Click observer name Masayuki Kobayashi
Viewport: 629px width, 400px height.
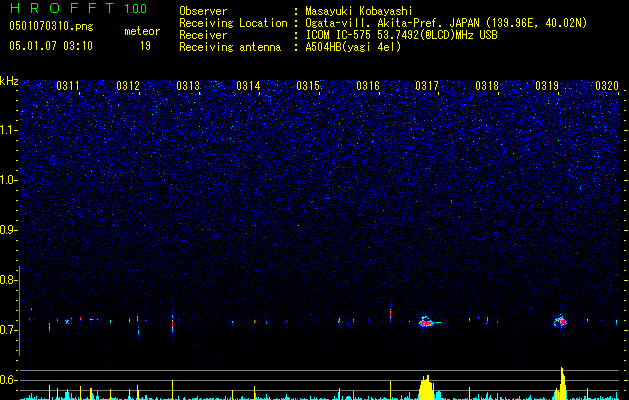[x=359, y=11]
